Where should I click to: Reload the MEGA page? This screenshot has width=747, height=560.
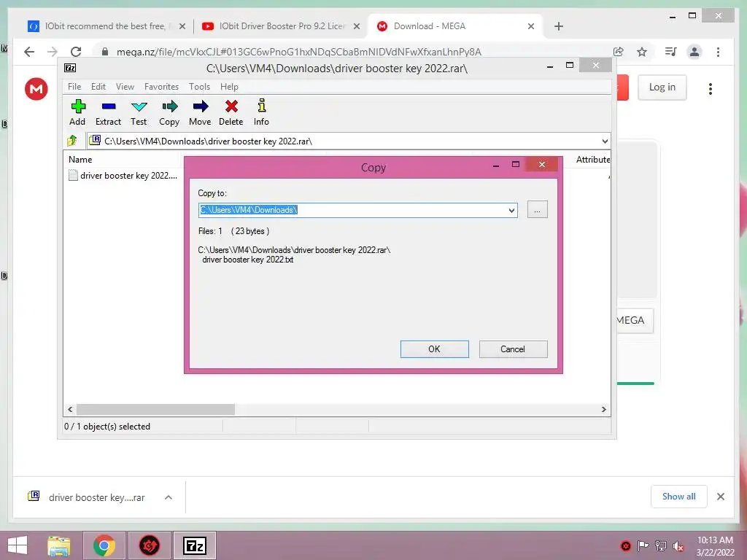[x=76, y=52]
